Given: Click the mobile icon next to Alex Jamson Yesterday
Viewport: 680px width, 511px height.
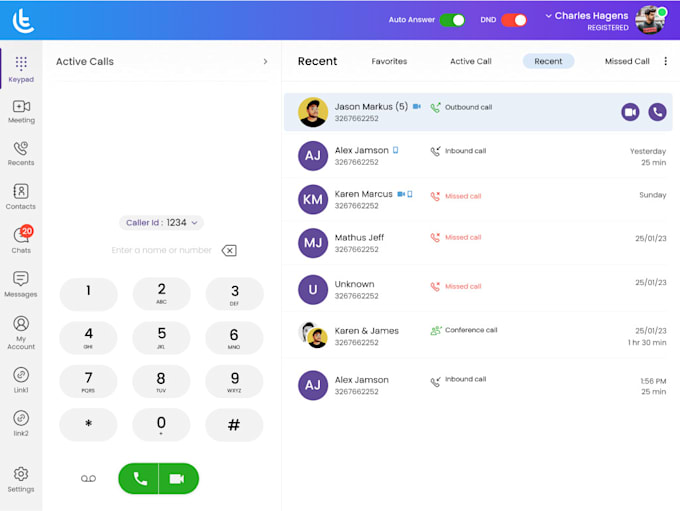Looking at the screenshot, I should click(x=396, y=150).
